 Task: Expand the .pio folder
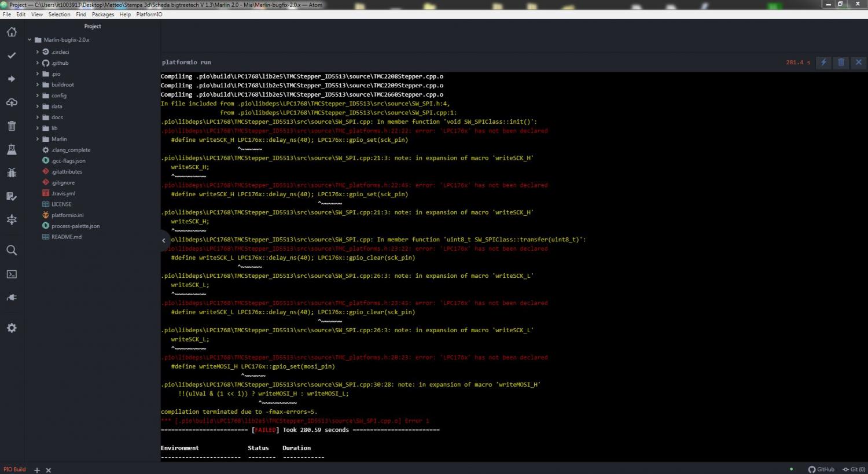38,74
